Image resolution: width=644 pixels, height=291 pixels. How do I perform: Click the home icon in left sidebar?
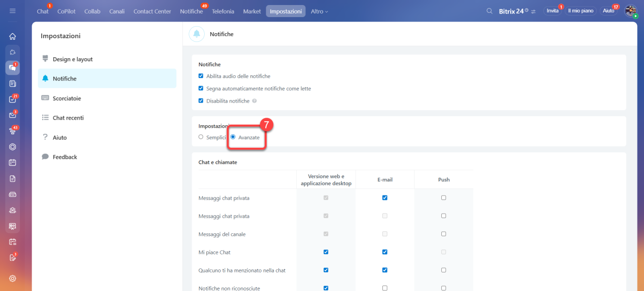point(13,36)
